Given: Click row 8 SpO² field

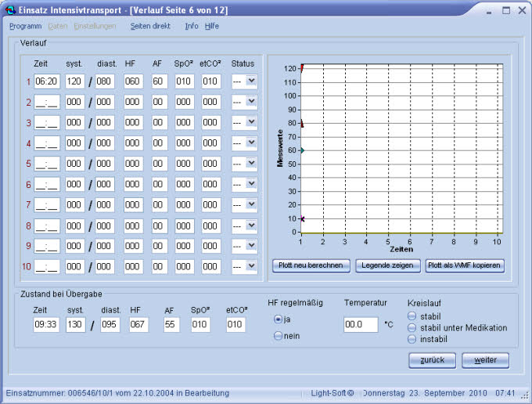Looking at the screenshot, I should click(184, 226).
